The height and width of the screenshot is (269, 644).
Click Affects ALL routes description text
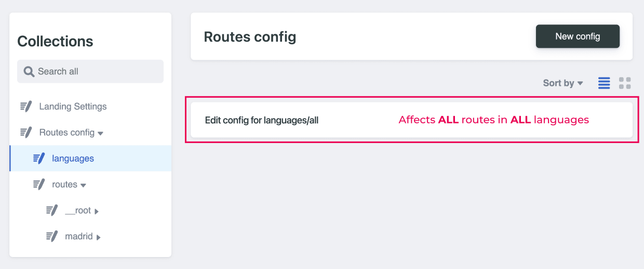493,120
